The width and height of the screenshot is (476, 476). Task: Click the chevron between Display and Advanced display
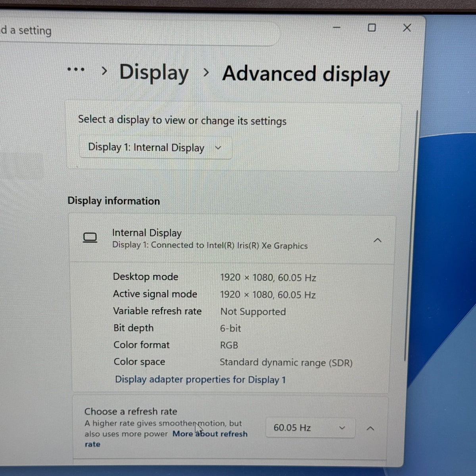pos(206,73)
